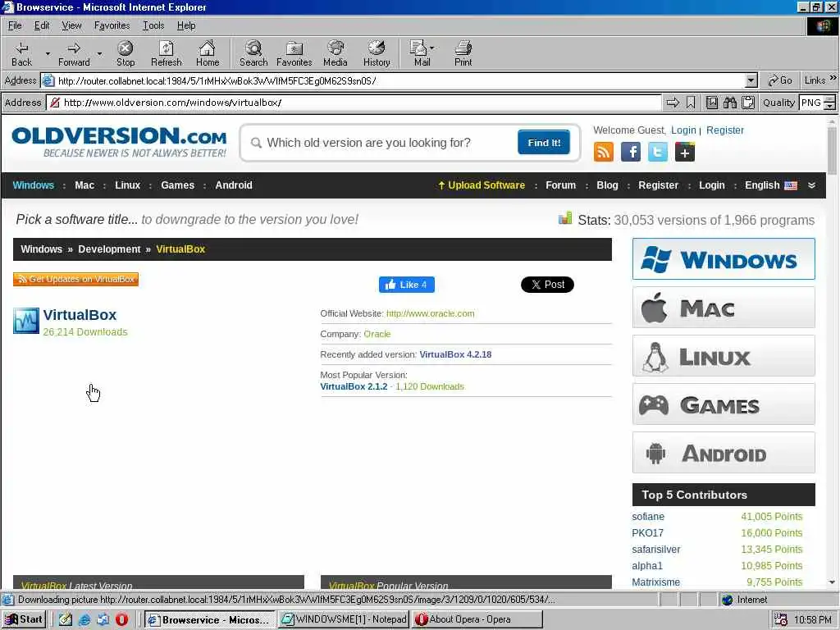This screenshot has height=630, width=840.
Task: Open the Favorites toolbar icon
Action: (x=294, y=48)
